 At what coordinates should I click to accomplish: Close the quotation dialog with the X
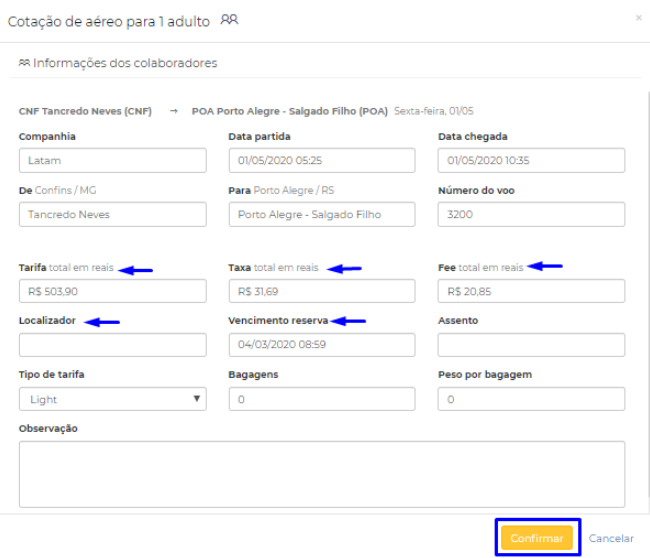(x=639, y=18)
